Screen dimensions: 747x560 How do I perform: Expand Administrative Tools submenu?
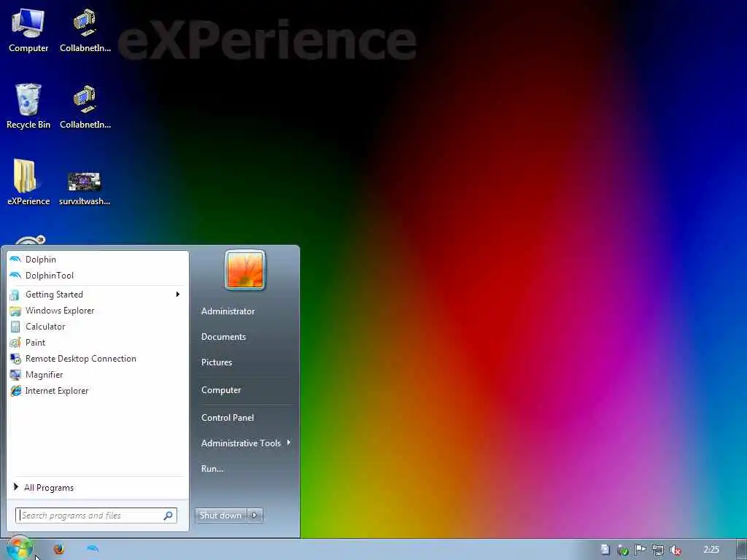(x=244, y=443)
